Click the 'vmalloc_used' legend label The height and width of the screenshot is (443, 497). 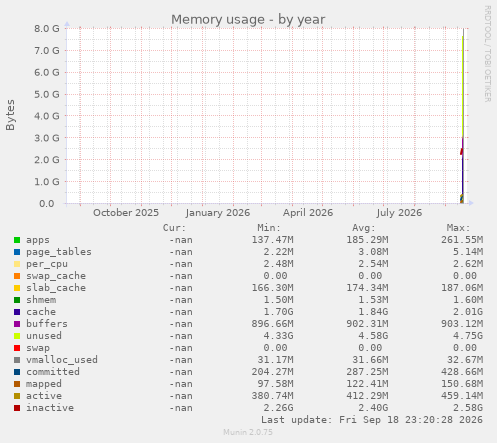pos(62,360)
